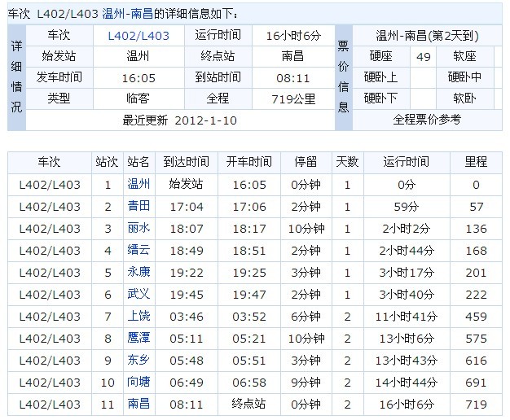Viewport: 510px width, 420px height.
Task: Open the 温州 station link in row 1
Action: [x=138, y=184]
